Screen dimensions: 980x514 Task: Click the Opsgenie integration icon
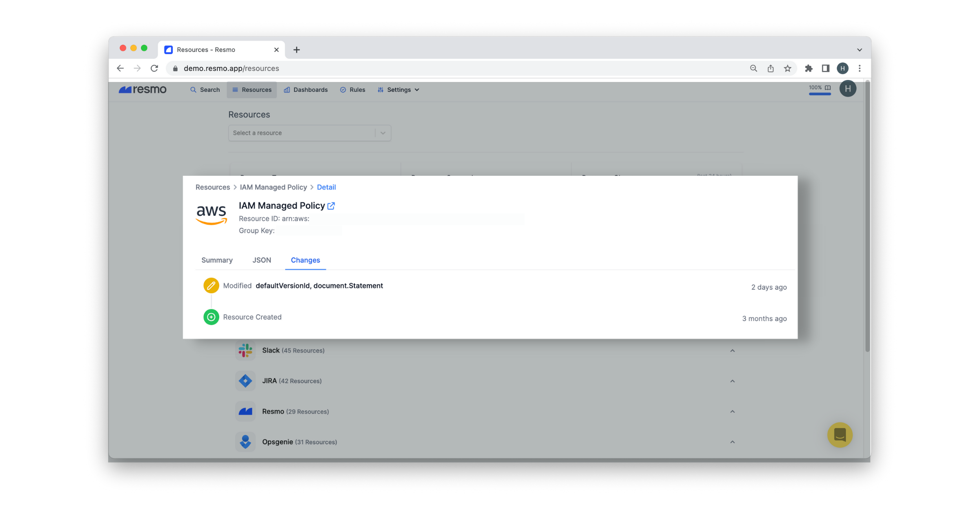coord(245,442)
